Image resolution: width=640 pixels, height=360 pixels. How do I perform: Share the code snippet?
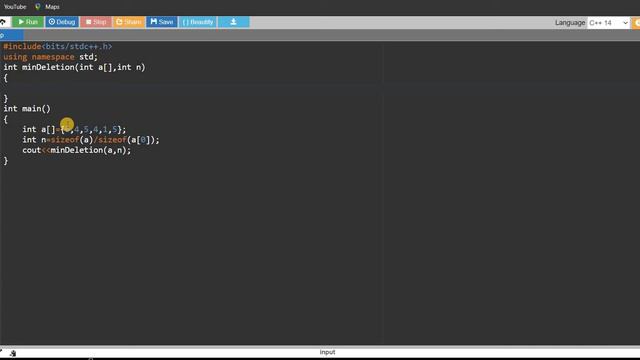(x=129, y=22)
